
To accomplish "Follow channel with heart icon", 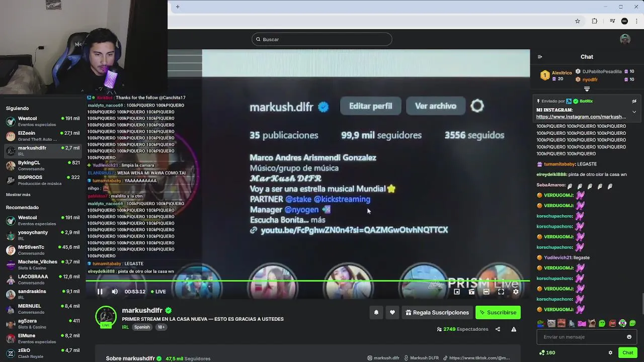I will tap(392, 313).
